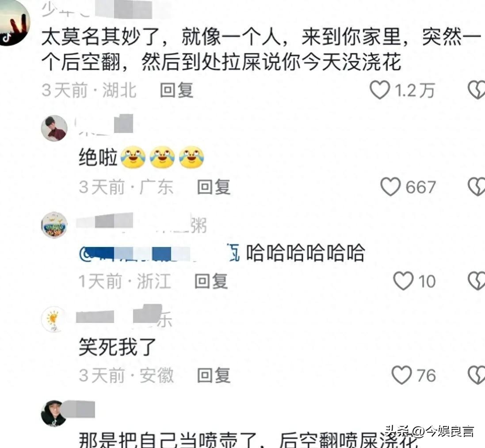Viewport: 485px width, 448px height.
Task: Tap the 太莫名其妙了 comment text
Action: point(261,49)
